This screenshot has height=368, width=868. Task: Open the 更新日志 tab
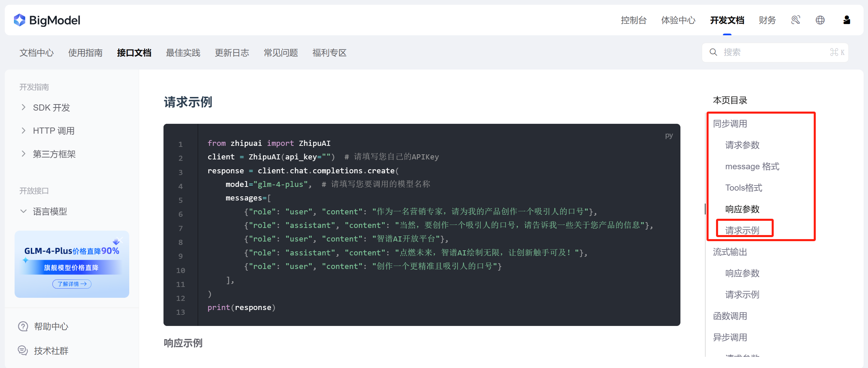[x=232, y=53]
